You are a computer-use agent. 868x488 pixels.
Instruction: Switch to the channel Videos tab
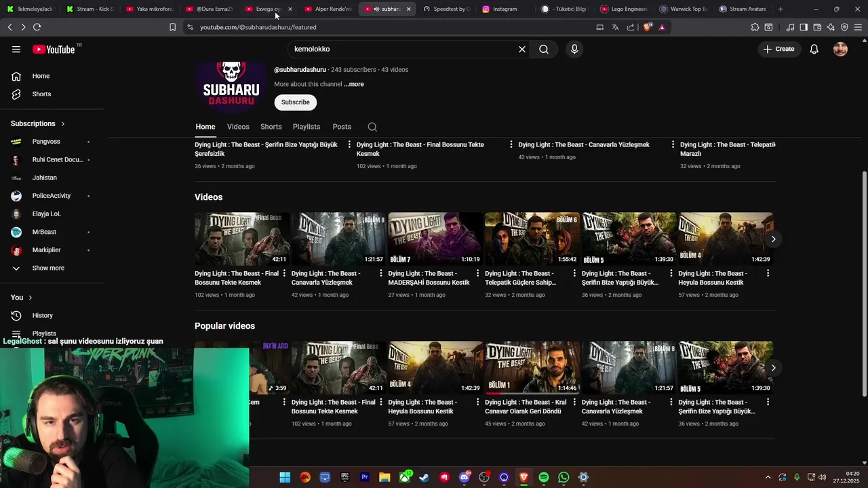(x=238, y=127)
